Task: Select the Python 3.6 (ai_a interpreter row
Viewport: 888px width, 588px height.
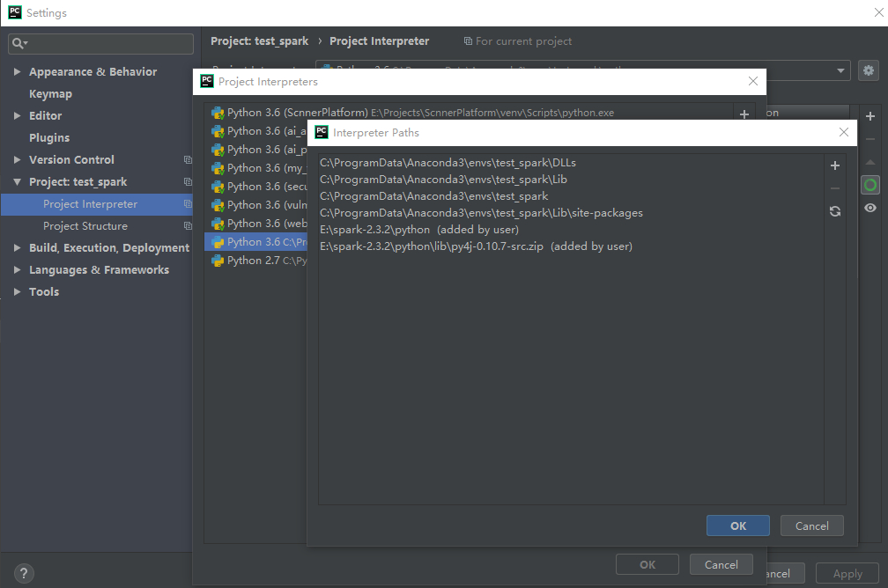Action: [256, 131]
